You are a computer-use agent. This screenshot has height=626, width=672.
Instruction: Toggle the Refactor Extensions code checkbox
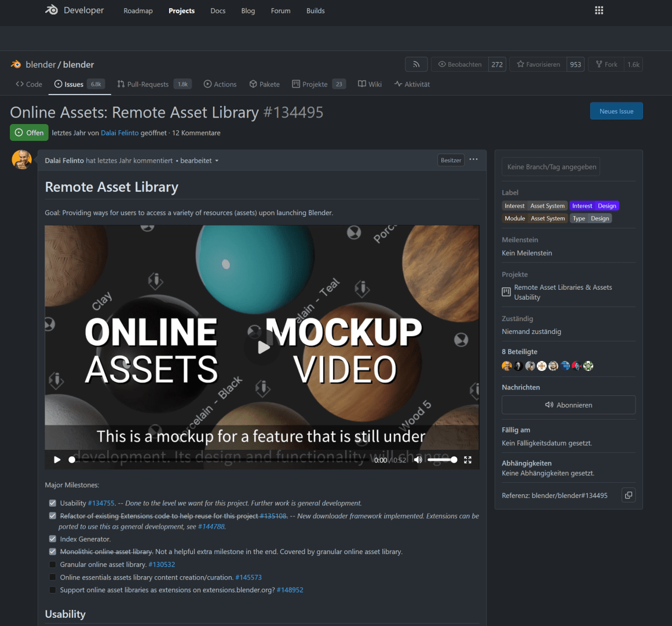click(x=52, y=516)
